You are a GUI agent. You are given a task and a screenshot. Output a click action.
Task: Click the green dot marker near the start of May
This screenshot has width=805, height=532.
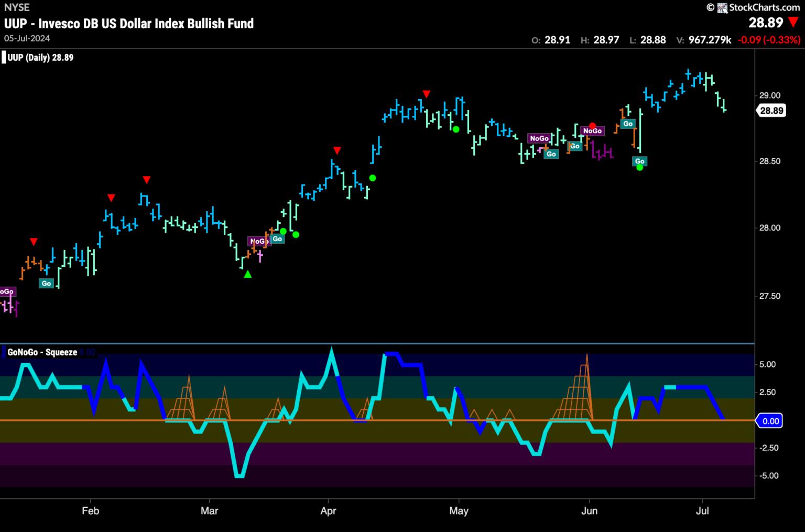point(456,129)
